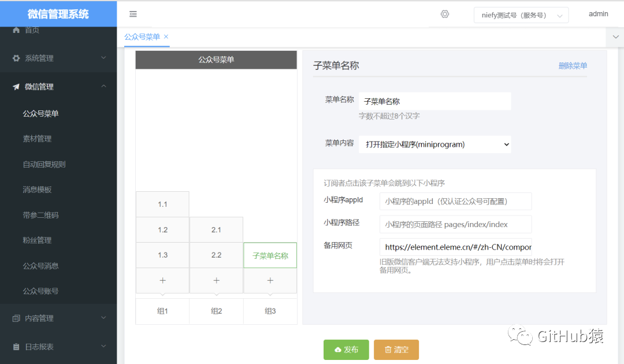The width and height of the screenshot is (624, 364).
Task: Open the 菜单内容 dropdown
Action: point(435,144)
